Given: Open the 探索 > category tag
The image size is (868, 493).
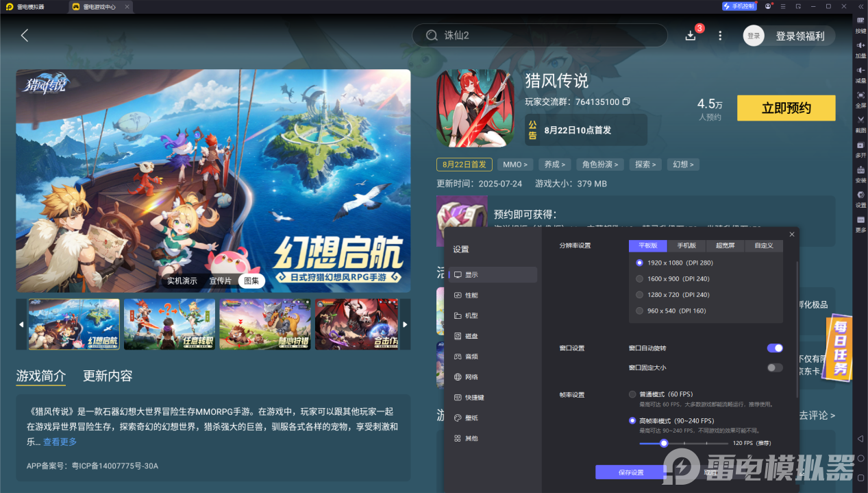Looking at the screenshot, I should pyautogui.click(x=645, y=165).
